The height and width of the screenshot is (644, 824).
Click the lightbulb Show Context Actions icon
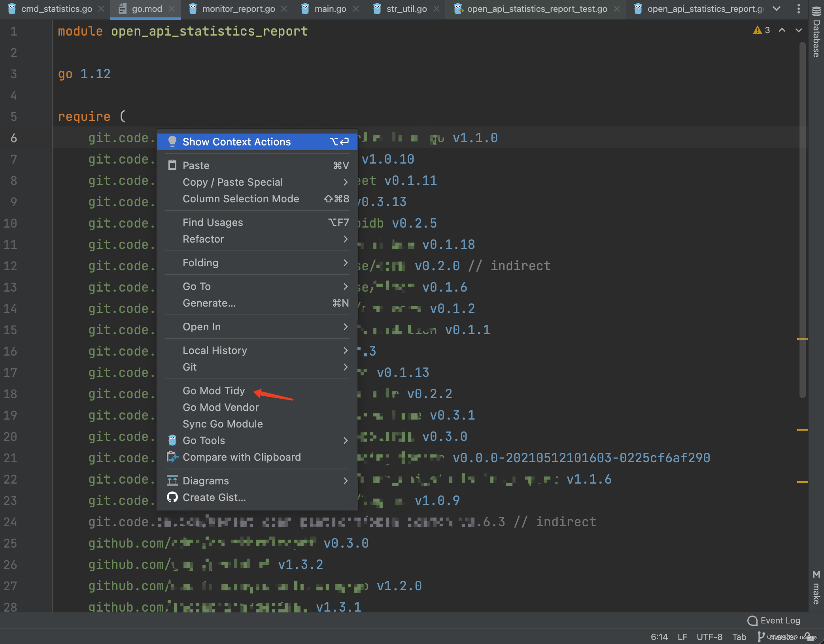[x=172, y=141]
